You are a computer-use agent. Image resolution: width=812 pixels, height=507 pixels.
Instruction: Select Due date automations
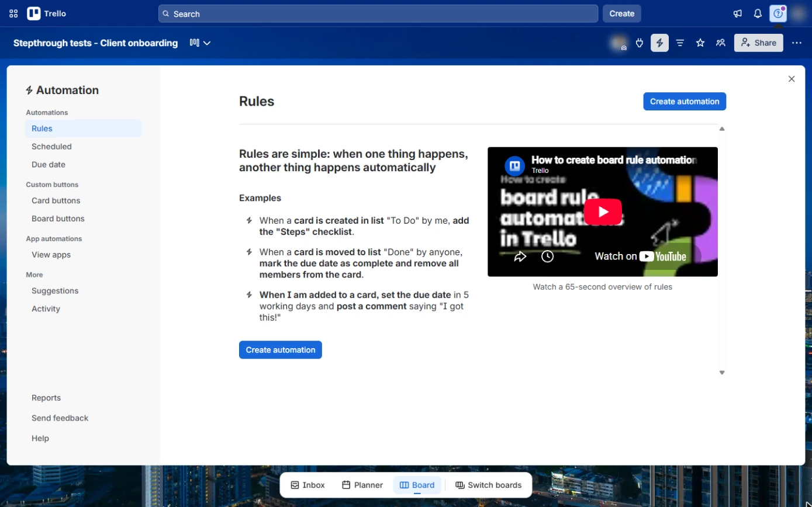click(x=84, y=165)
